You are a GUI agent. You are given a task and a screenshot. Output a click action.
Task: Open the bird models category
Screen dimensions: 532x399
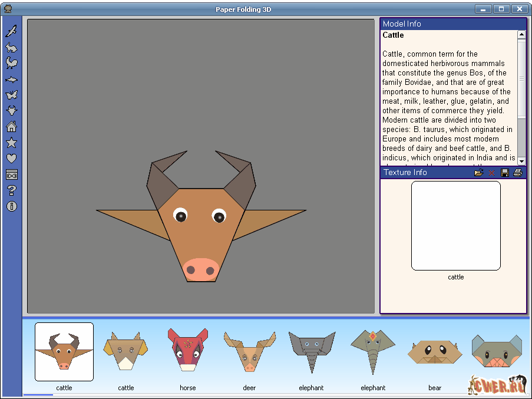(x=11, y=31)
